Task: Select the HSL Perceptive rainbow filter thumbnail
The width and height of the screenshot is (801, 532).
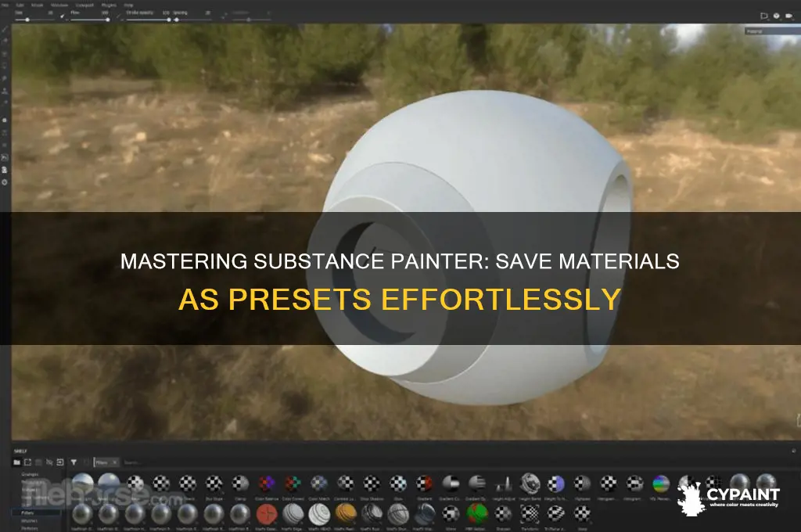Action: click(660, 483)
